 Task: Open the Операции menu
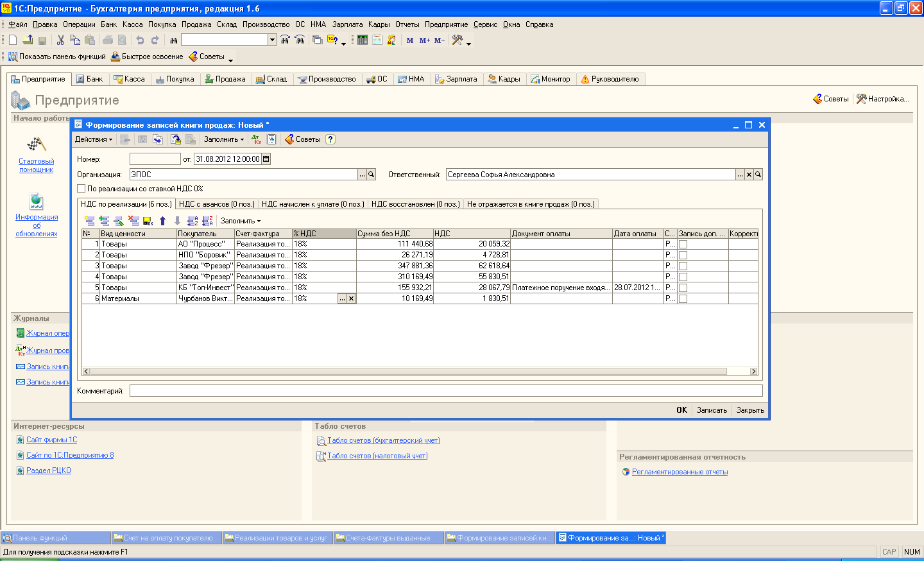[x=79, y=24]
